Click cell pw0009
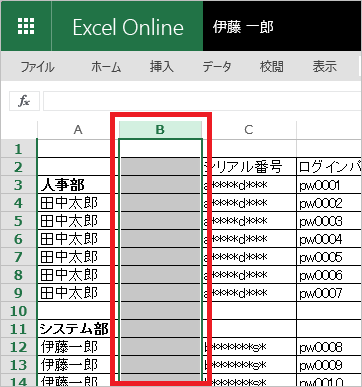 tap(329, 365)
